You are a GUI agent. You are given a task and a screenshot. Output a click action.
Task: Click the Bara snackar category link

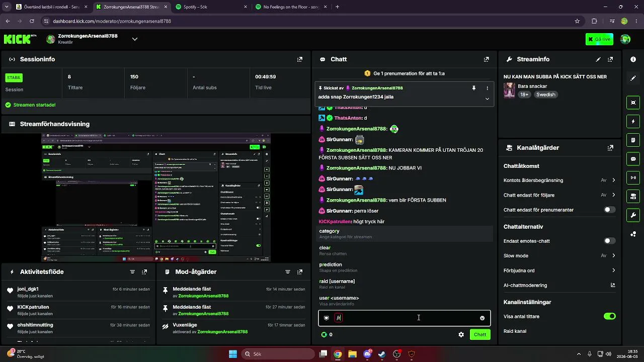532,86
